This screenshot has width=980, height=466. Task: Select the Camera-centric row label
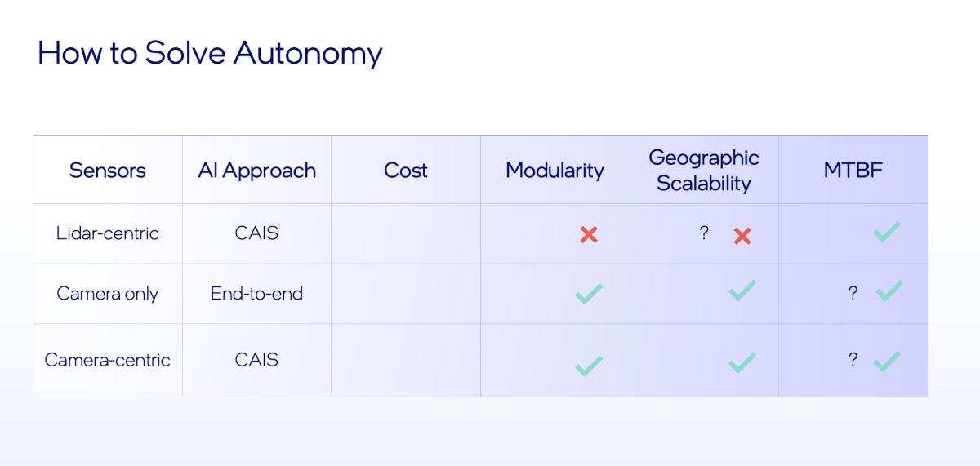[x=107, y=360]
